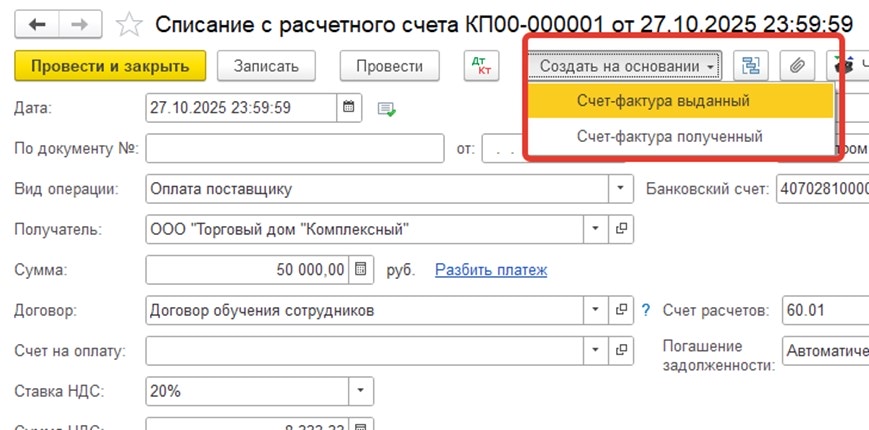The height and width of the screenshot is (430, 869).
Task: Expand the Вид операции dropdown
Action: [x=621, y=189]
